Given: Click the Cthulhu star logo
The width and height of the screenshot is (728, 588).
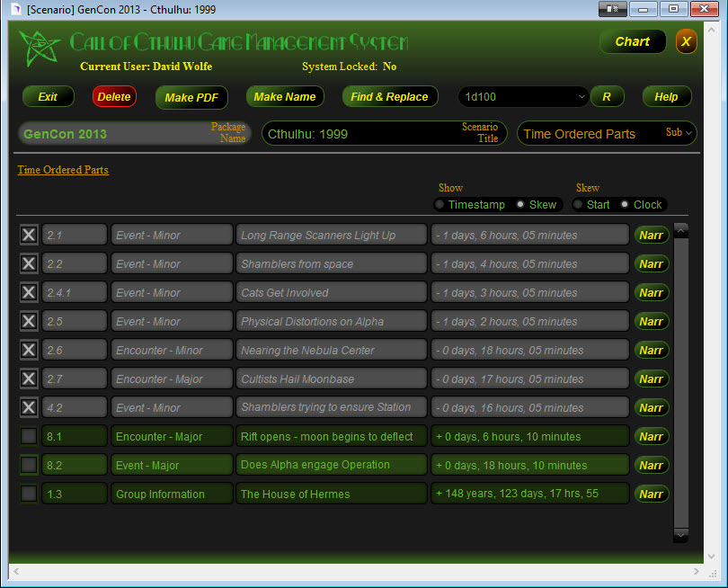Looking at the screenshot, I should [40, 49].
